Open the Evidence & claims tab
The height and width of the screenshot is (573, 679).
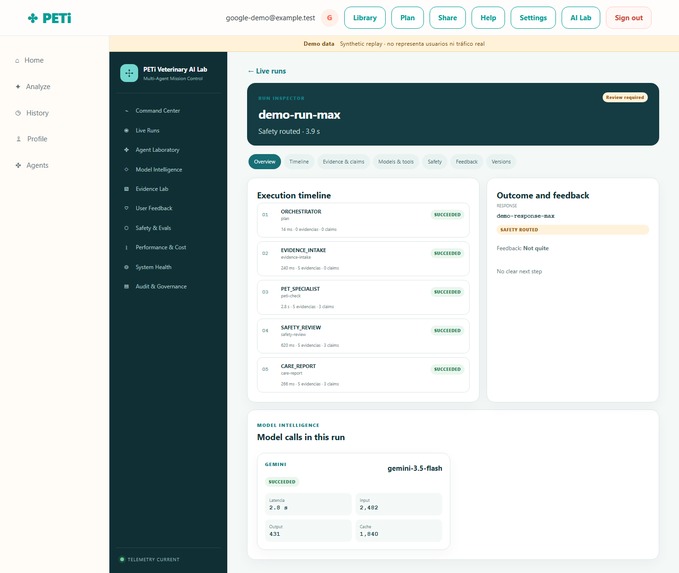coord(343,162)
